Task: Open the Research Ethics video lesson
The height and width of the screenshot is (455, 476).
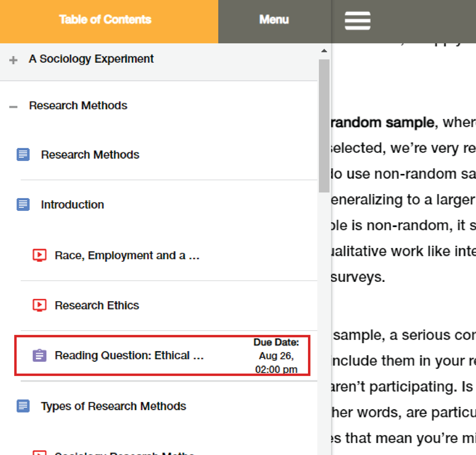Action: coord(97,305)
